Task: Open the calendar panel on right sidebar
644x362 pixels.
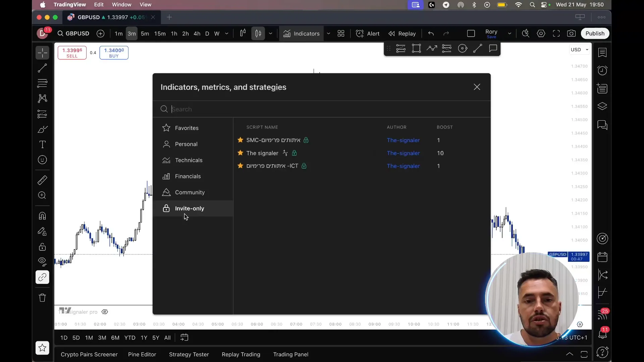Action: click(x=602, y=257)
